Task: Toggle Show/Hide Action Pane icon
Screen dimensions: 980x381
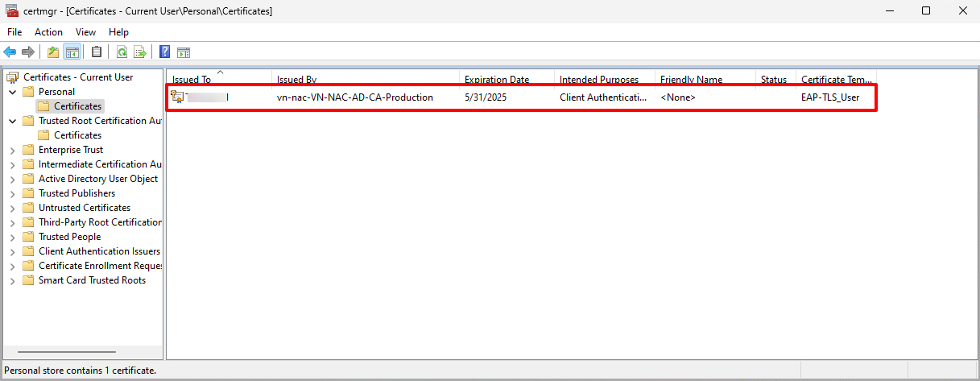Action: [184, 52]
